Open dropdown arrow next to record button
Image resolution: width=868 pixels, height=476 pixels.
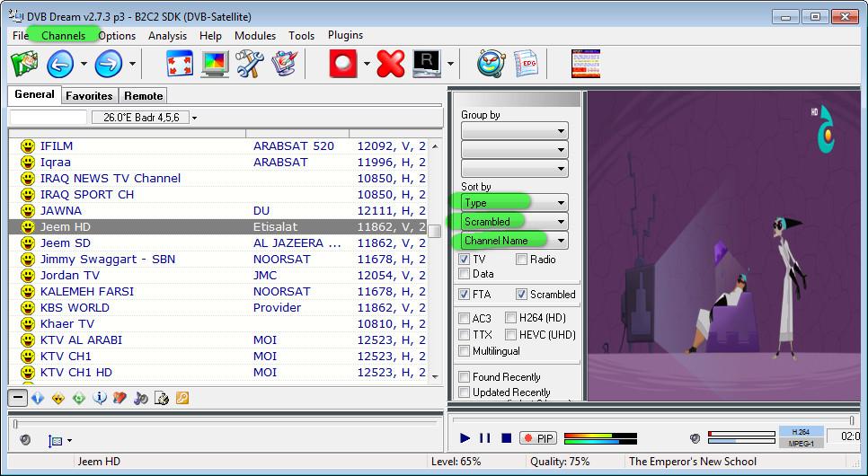point(367,64)
